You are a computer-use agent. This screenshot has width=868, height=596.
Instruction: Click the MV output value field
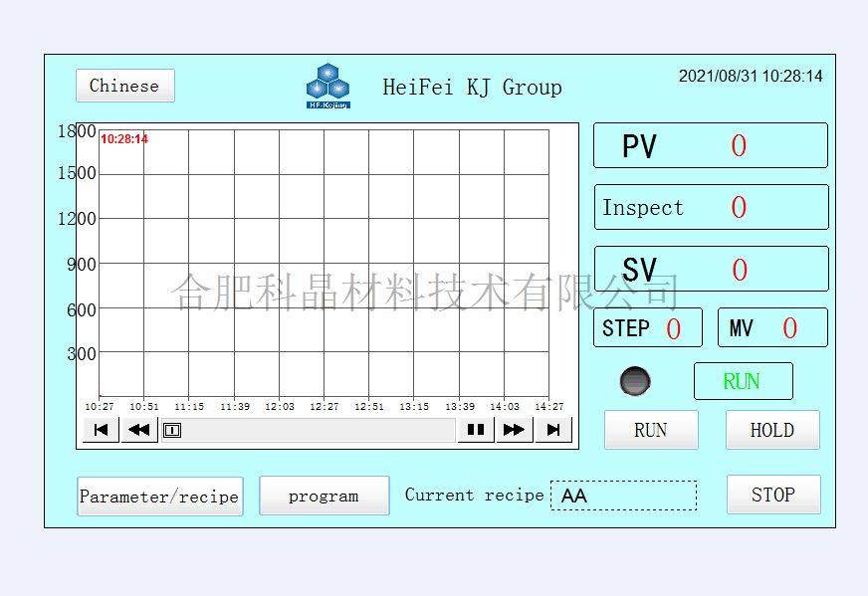click(x=788, y=328)
